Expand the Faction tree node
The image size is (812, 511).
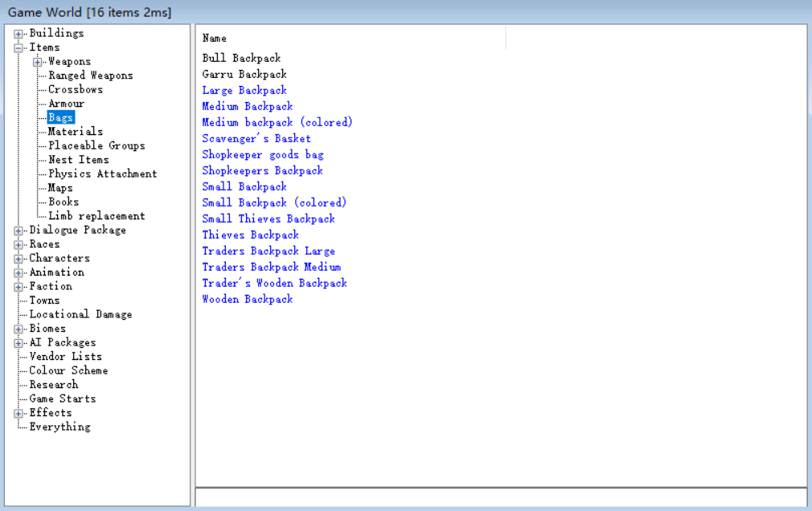(18, 287)
